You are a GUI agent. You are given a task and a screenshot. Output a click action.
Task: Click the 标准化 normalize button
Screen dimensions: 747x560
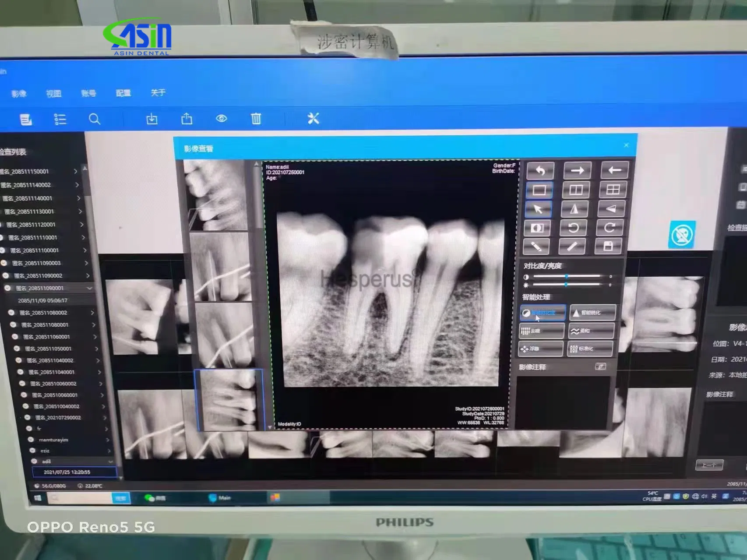pos(591,348)
